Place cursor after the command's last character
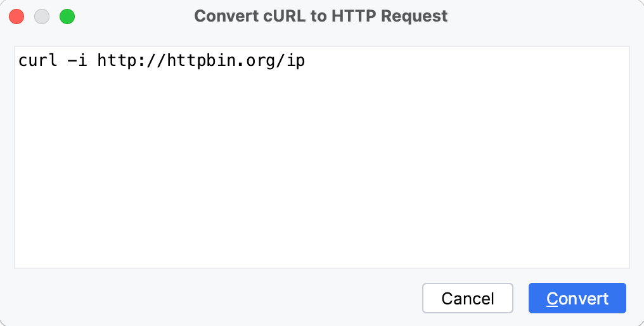Viewport: 644px width, 326px height. (x=306, y=62)
